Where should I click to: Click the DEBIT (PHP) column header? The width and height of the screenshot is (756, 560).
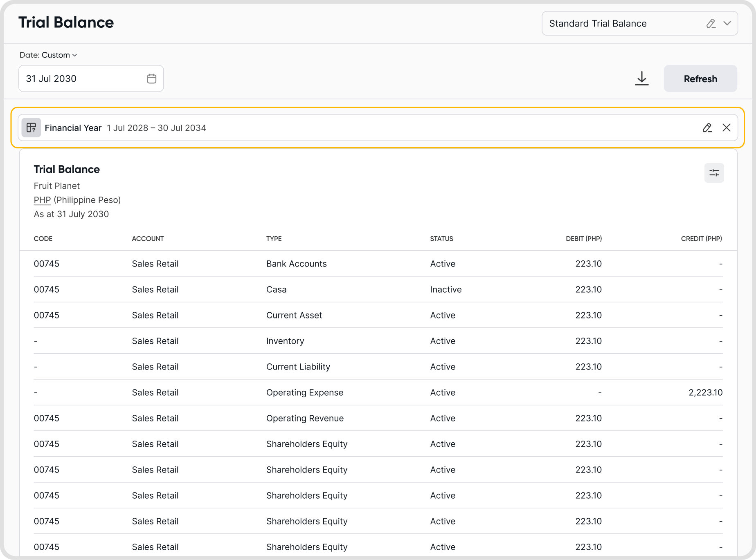coord(584,239)
